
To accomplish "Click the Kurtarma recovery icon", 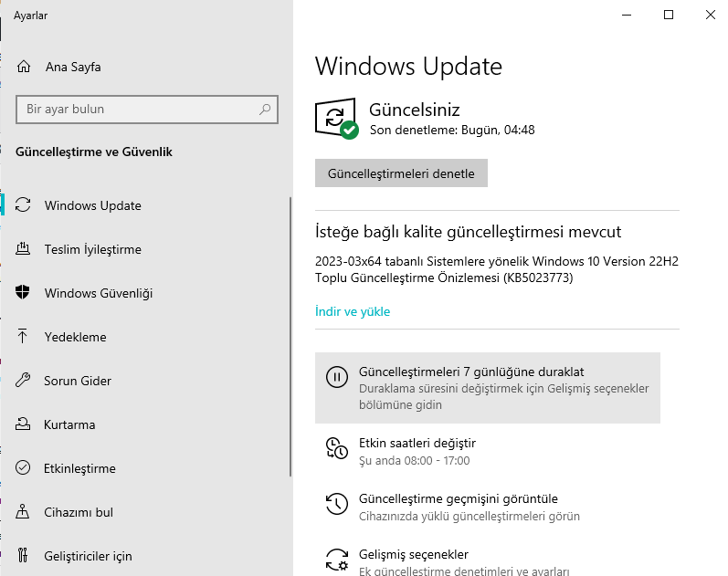I will point(23,424).
